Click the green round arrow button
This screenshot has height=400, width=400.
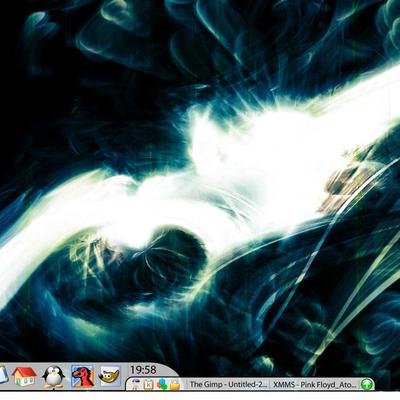click(368, 384)
